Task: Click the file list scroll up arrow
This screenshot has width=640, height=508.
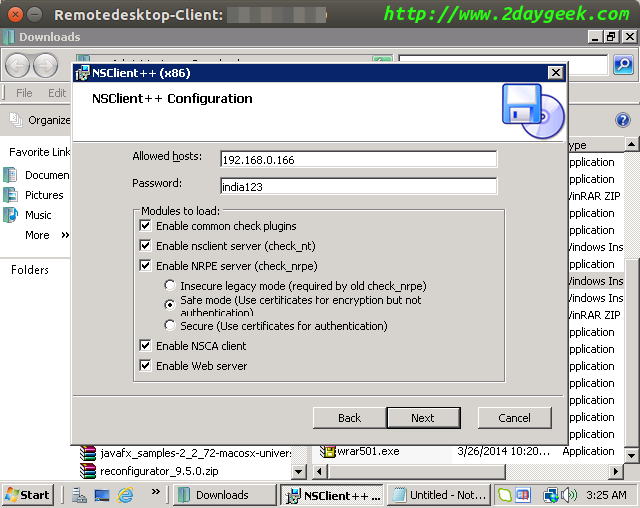Action: coord(631,144)
